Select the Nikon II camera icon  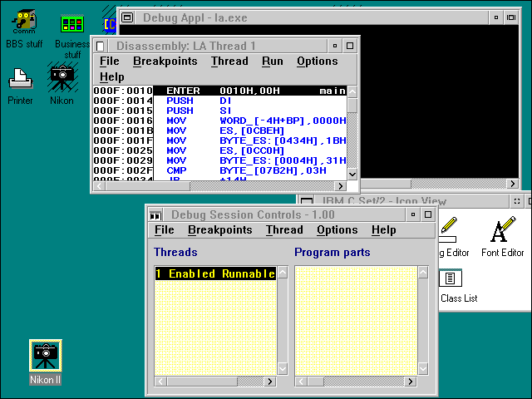46,356
